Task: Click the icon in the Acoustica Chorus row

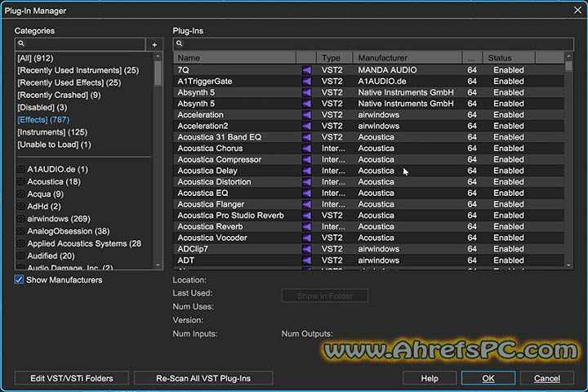Action: click(307, 149)
